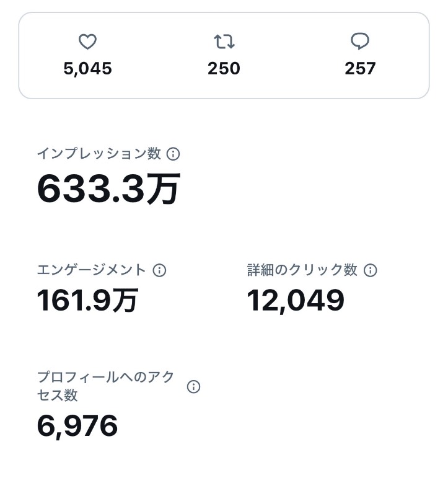Image resolution: width=448 pixels, height=496 pixels.
Task: Open info icon beside エンゲージメント
Action: coord(159,270)
